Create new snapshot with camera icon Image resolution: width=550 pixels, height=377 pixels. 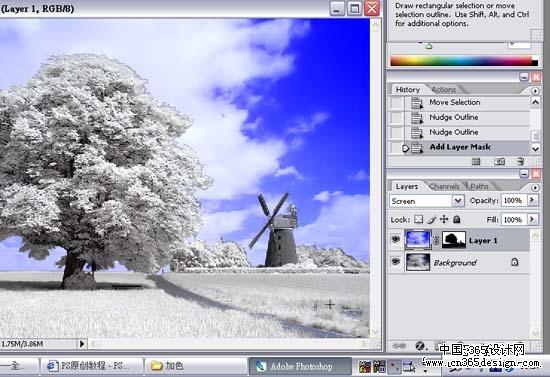pos(499,161)
